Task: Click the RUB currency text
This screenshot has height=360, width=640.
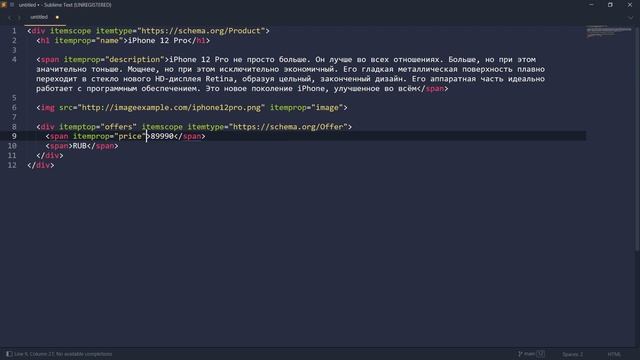Action: pos(80,146)
